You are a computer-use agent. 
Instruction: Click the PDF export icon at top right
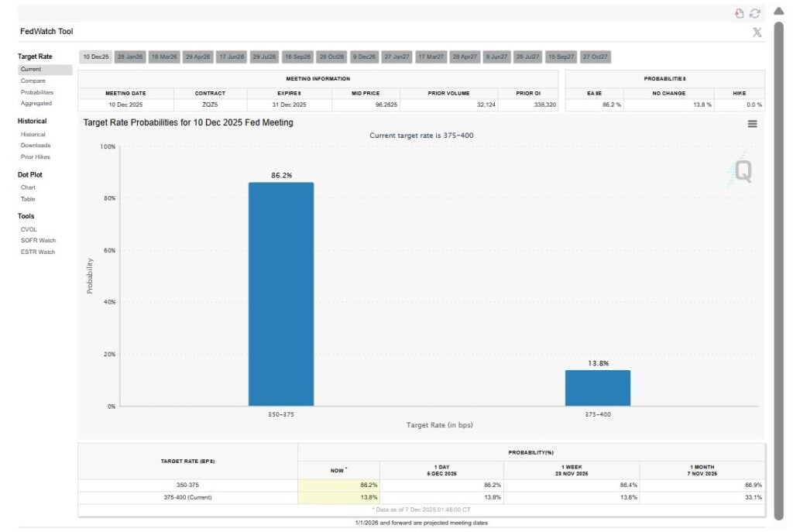(738, 13)
